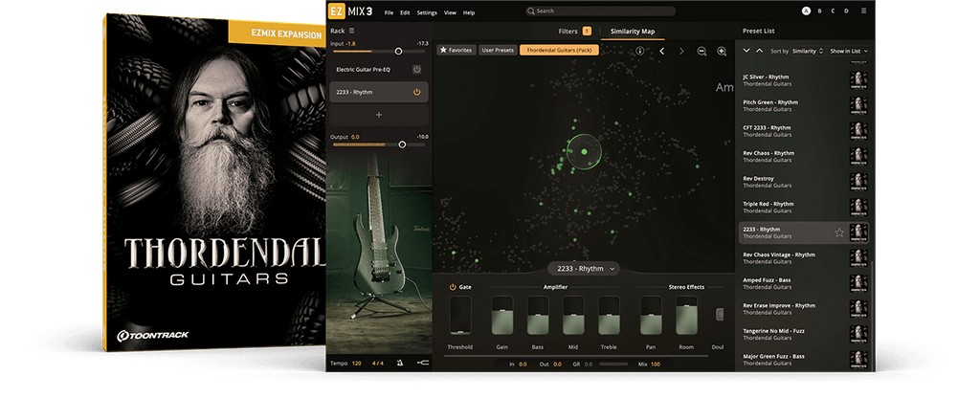Click the Mid amplifier fader
Image resolution: width=980 pixels, height=398 pixels.
(x=573, y=316)
